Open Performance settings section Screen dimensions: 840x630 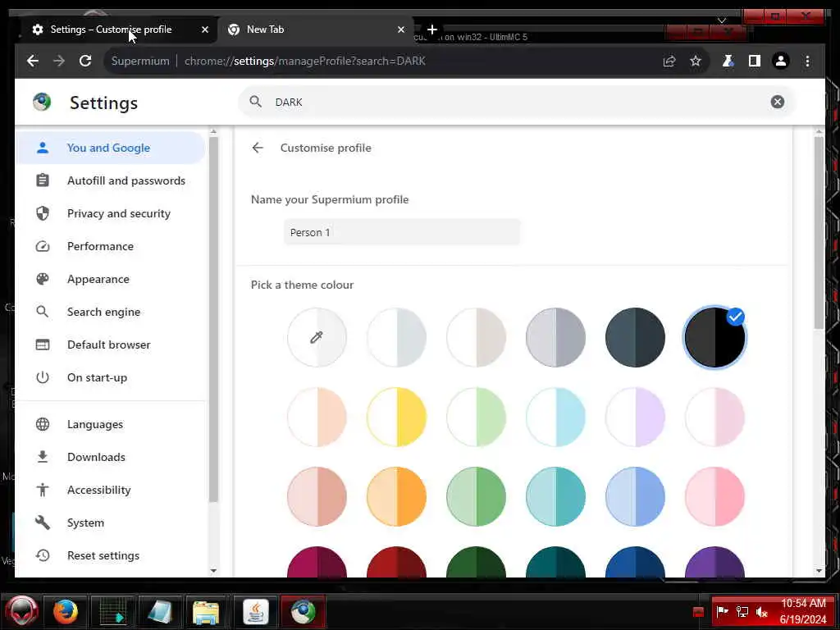(111, 246)
